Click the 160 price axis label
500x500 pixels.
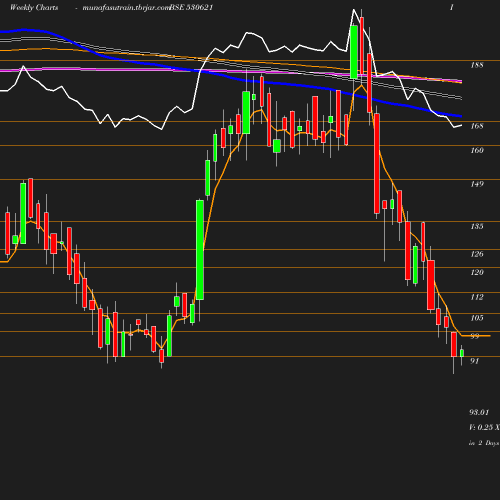pos(477,150)
